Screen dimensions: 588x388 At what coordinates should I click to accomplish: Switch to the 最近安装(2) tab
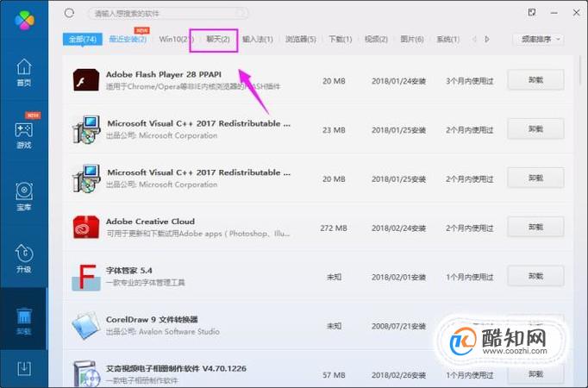pos(128,39)
